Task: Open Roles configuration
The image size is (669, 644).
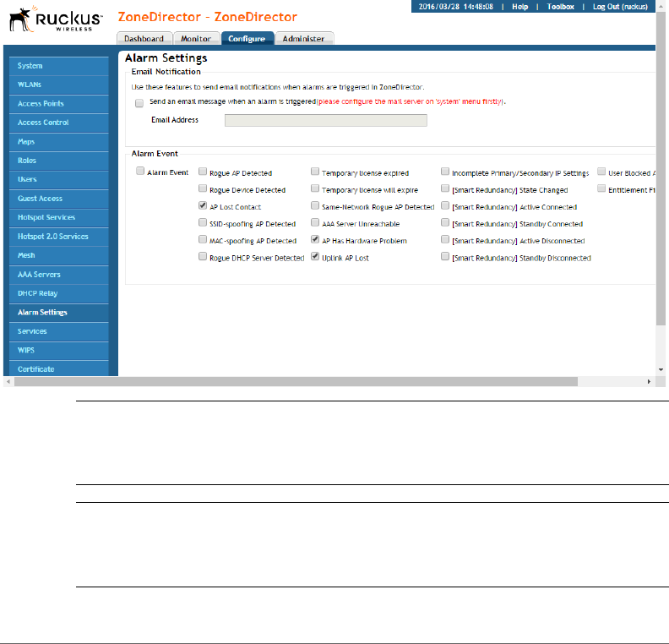Action: tap(59, 161)
